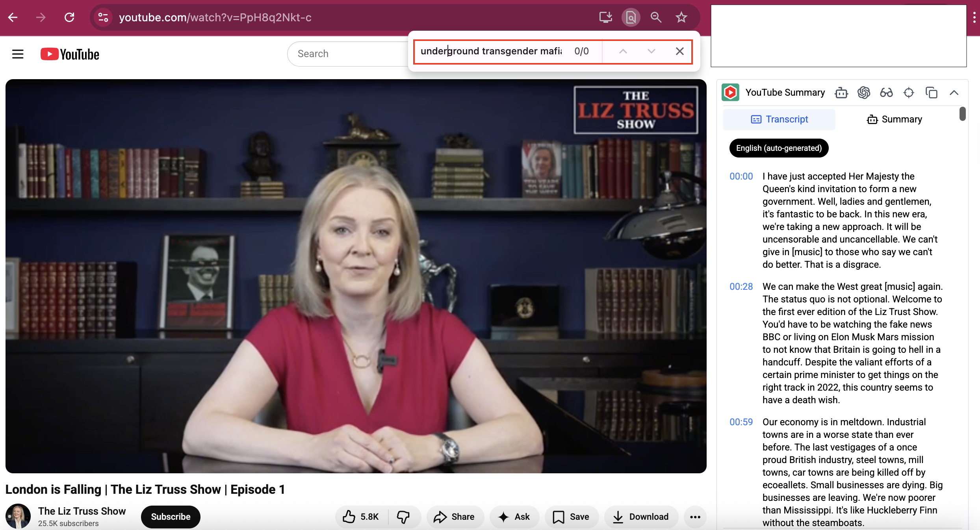Image resolution: width=980 pixels, height=530 pixels.
Task: Collapse the YouTube Summary panel
Action: click(954, 93)
